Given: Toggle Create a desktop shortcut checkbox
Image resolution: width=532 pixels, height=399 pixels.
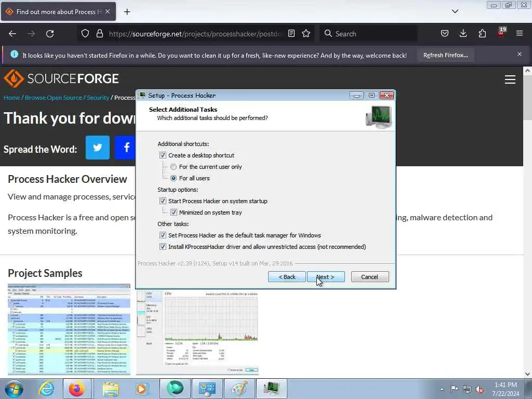Looking at the screenshot, I should tap(163, 155).
